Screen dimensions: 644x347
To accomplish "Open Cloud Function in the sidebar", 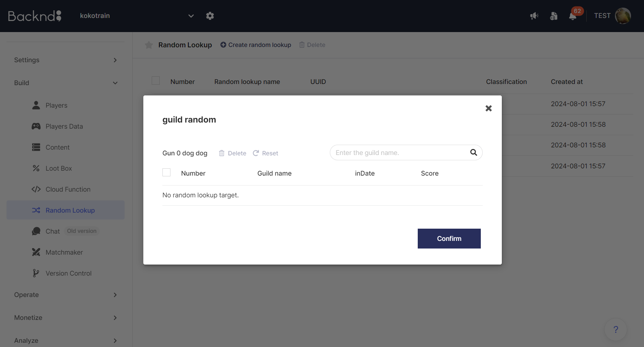I will click(68, 189).
